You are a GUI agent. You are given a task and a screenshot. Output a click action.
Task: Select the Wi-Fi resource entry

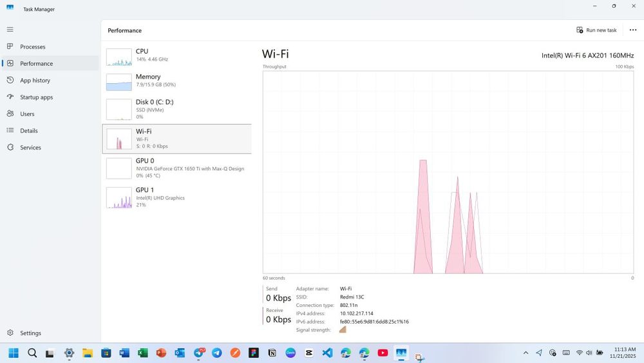pyautogui.click(x=176, y=139)
